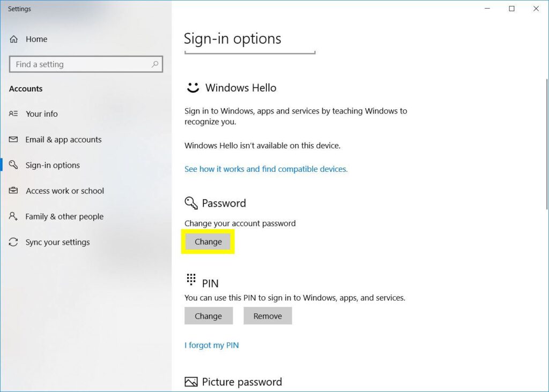Maximize the Settings window

pos(511,9)
